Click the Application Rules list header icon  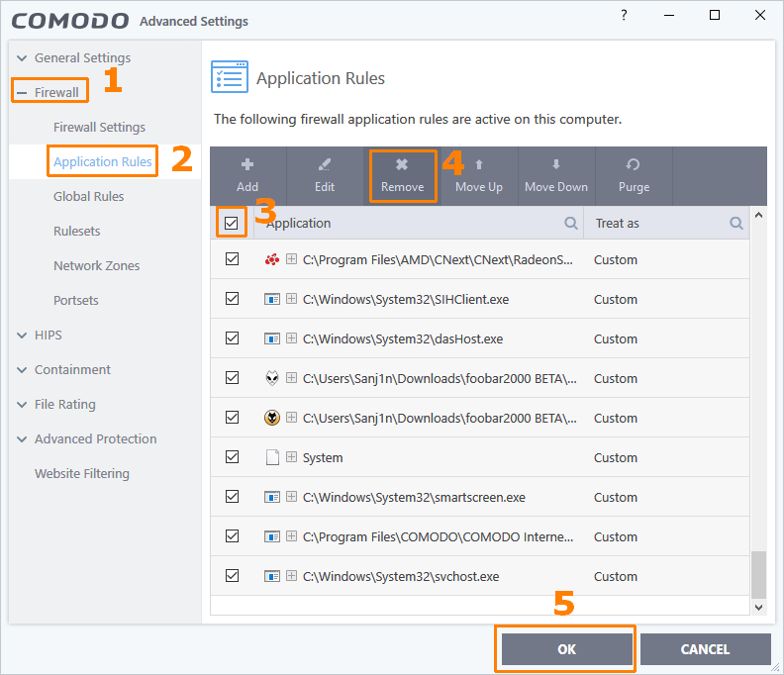(x=230, y=77)
